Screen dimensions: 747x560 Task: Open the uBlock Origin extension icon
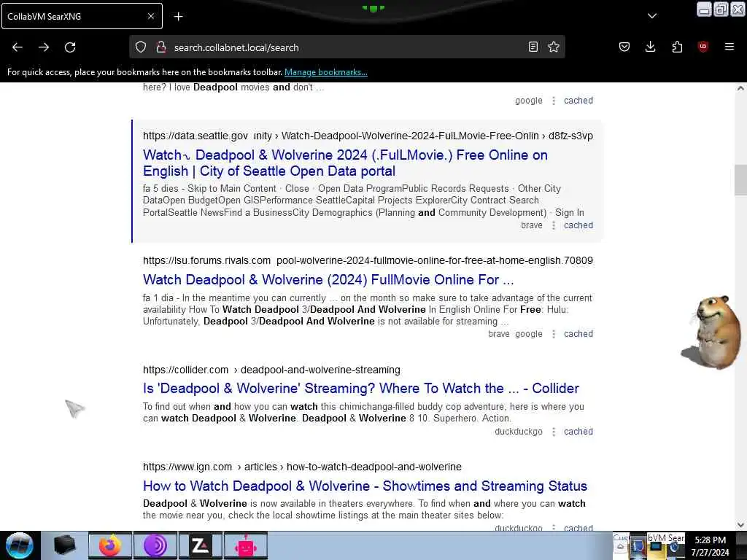[703, 47]
